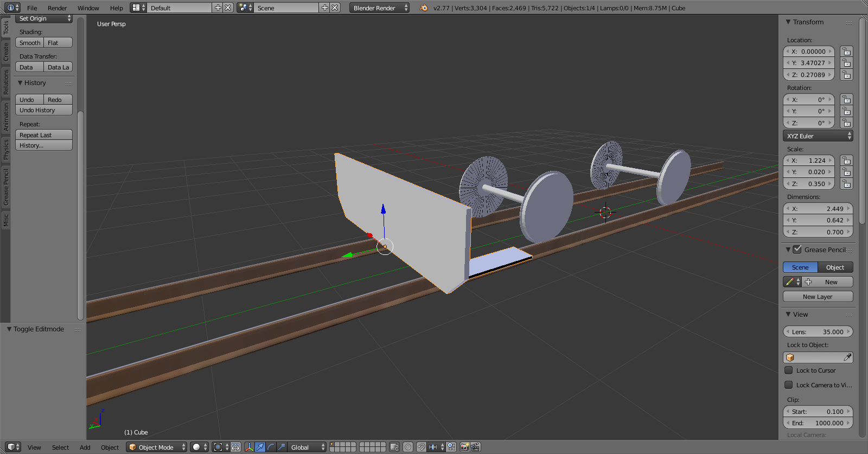Select the rotate manipulator icon

(x=271, y=447)
